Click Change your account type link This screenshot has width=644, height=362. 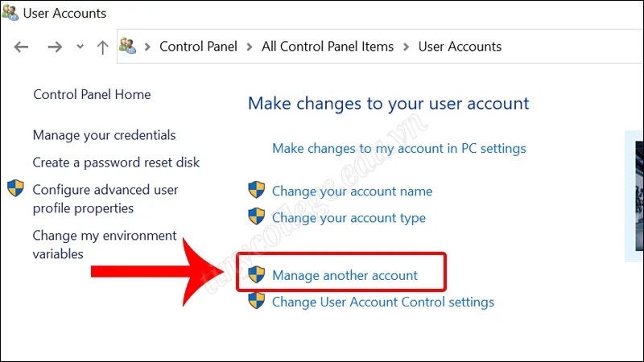(x=349, y=218)
